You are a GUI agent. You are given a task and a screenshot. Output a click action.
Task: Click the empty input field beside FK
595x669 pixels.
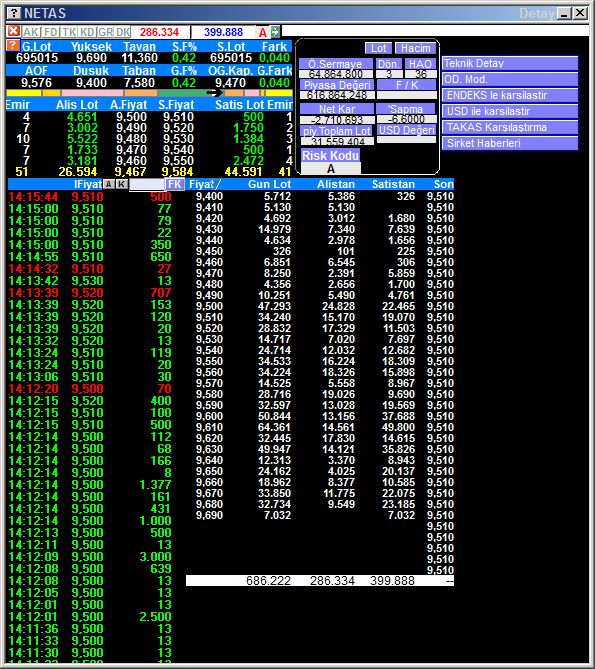tap(147, 184)
